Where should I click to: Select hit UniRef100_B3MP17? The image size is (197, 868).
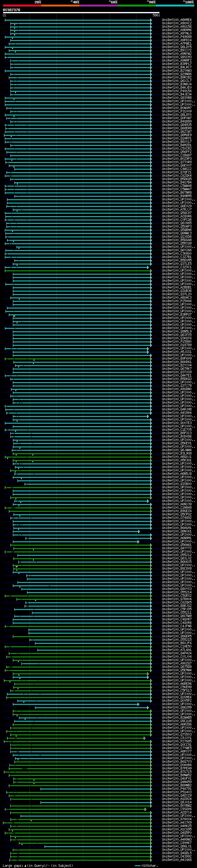pyautogui.click(x=177, y=64)
